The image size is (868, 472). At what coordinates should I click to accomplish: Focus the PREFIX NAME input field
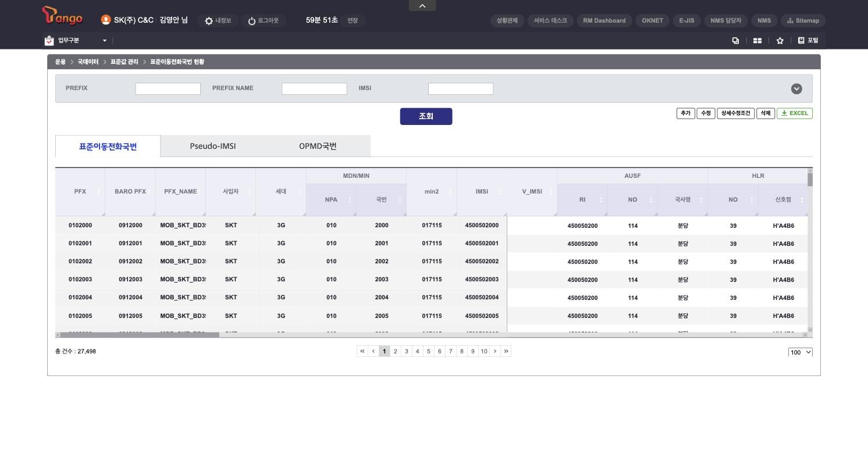[314, 89]
